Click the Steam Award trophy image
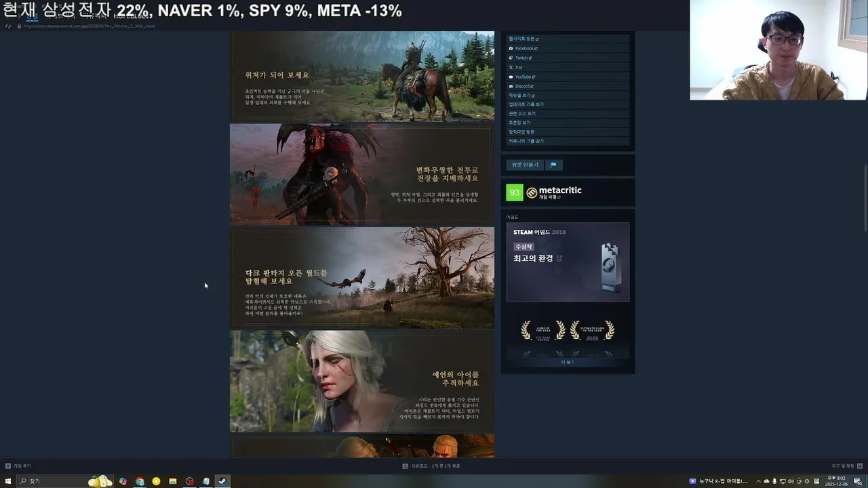868x488 pixels. click(610, 267)
